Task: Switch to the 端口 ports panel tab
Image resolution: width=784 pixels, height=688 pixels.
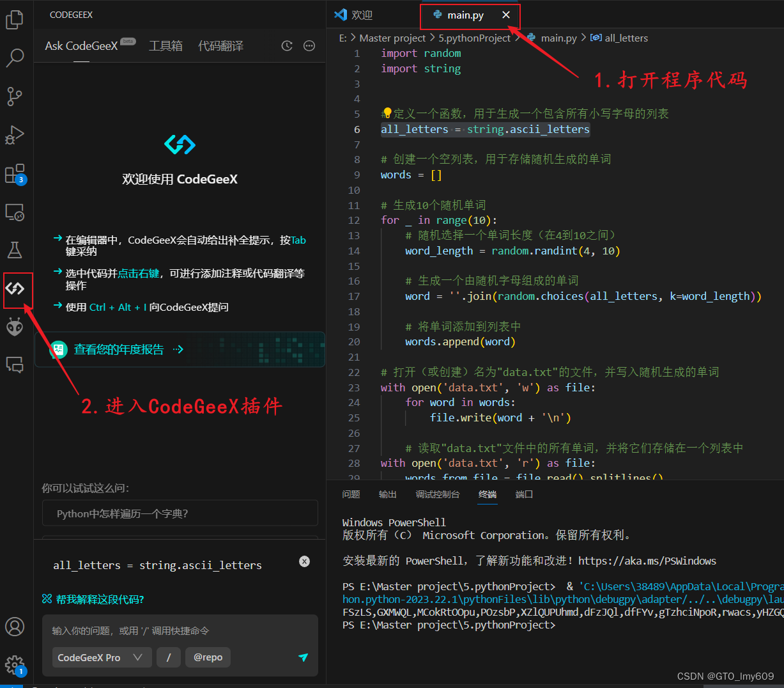Action: [524, 494]
